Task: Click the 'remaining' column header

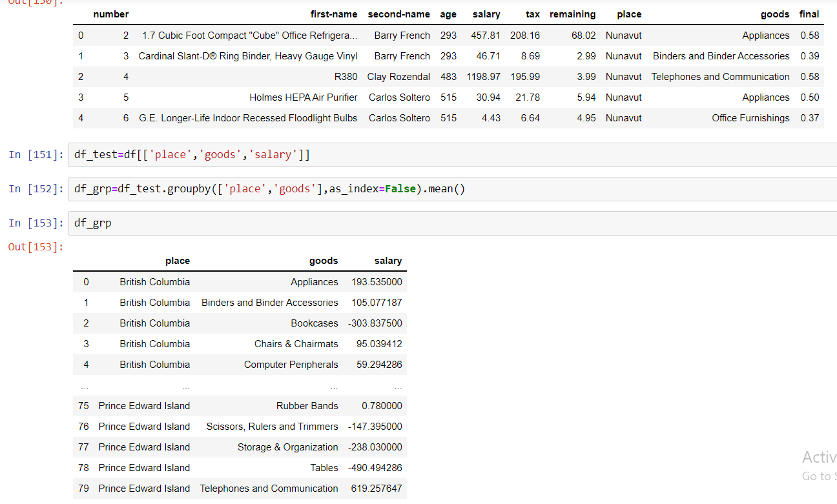Action: (x=573, y=14)
